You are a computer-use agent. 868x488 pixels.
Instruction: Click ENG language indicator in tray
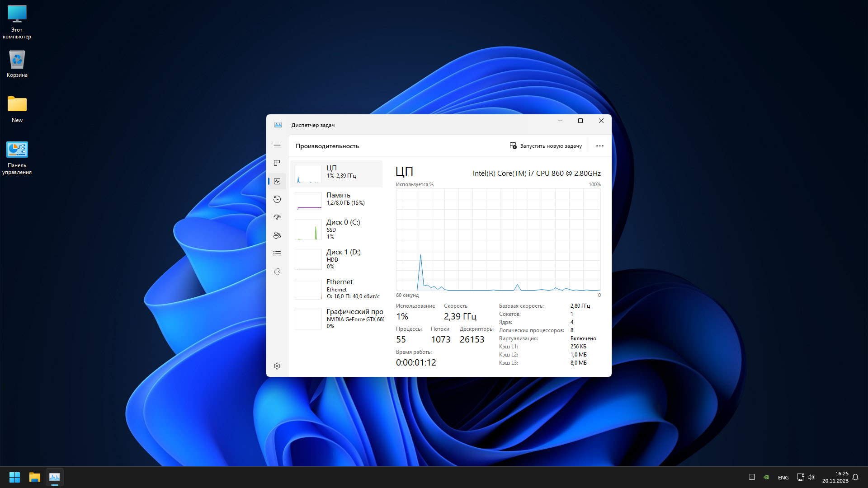[783, 478]
